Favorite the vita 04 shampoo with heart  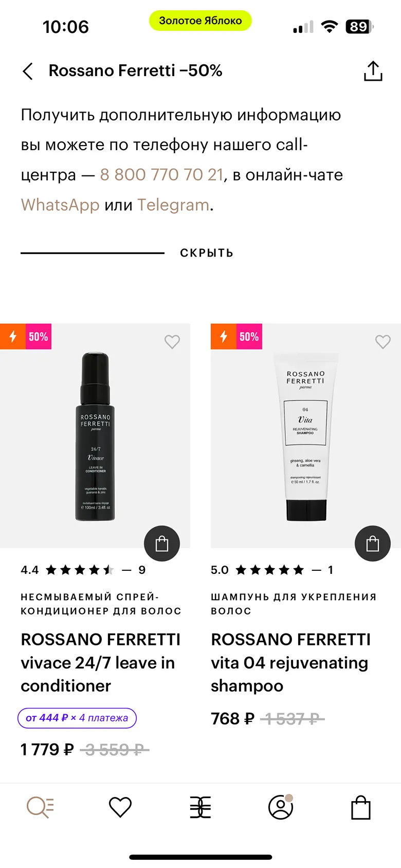[383, 341]
